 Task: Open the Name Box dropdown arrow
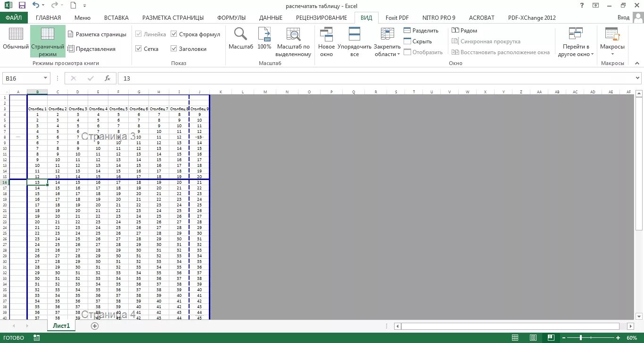pyautogui.click(x=46, y=78)
